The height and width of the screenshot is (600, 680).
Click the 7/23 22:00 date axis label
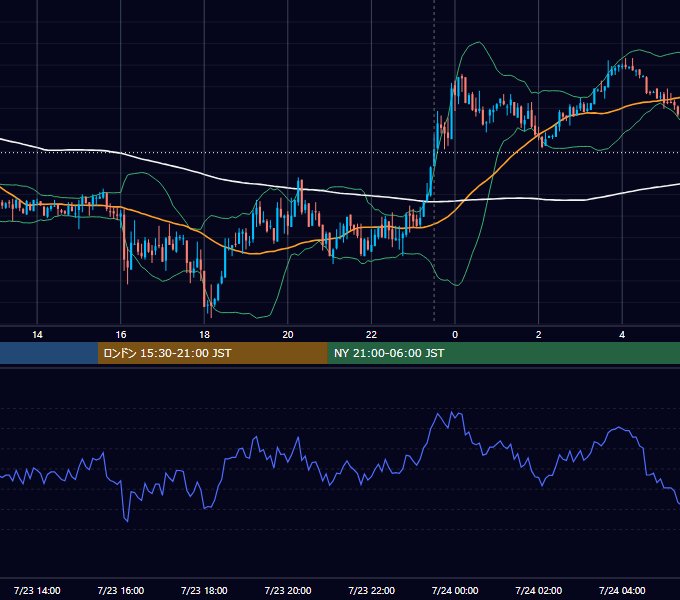(372, 590)
